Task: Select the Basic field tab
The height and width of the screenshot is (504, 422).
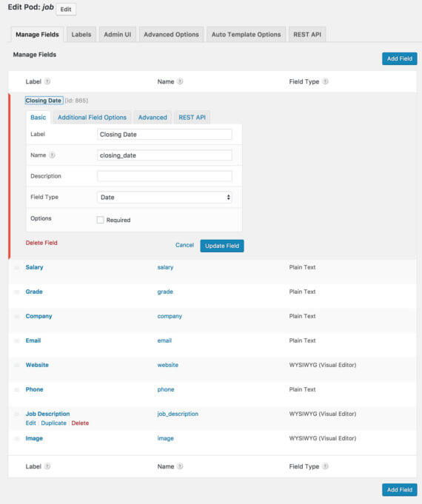Action: 38,118
